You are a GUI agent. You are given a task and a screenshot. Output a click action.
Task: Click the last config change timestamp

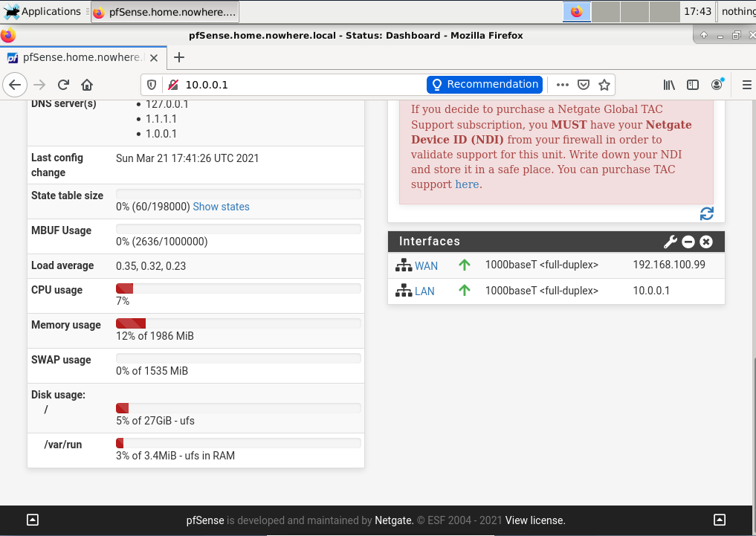(x=187, y=158)
